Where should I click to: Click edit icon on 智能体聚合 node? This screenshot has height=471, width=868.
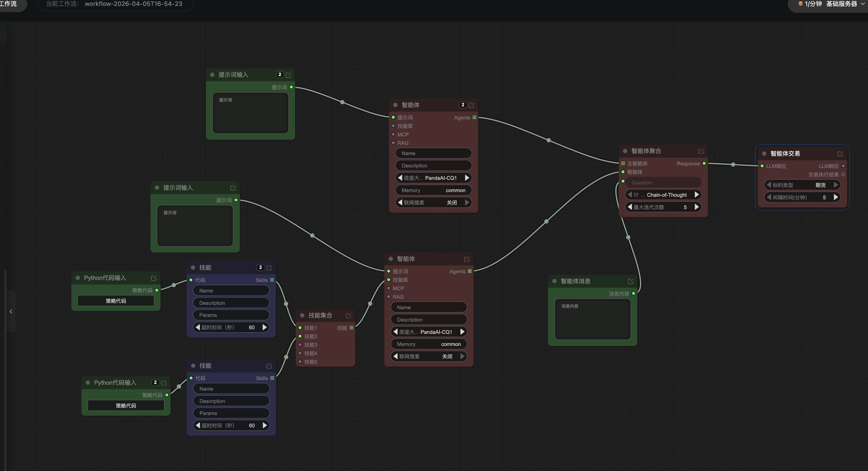(701, 152)
